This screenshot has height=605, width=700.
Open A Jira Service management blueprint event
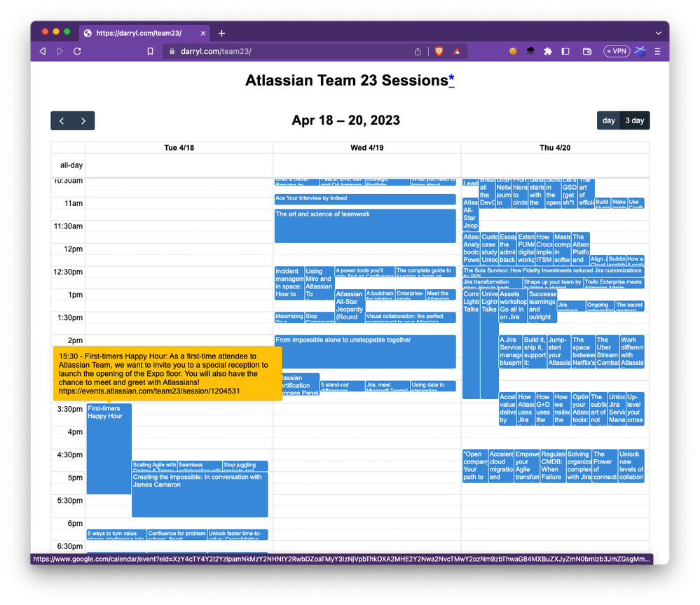click(x=510, y=352)
